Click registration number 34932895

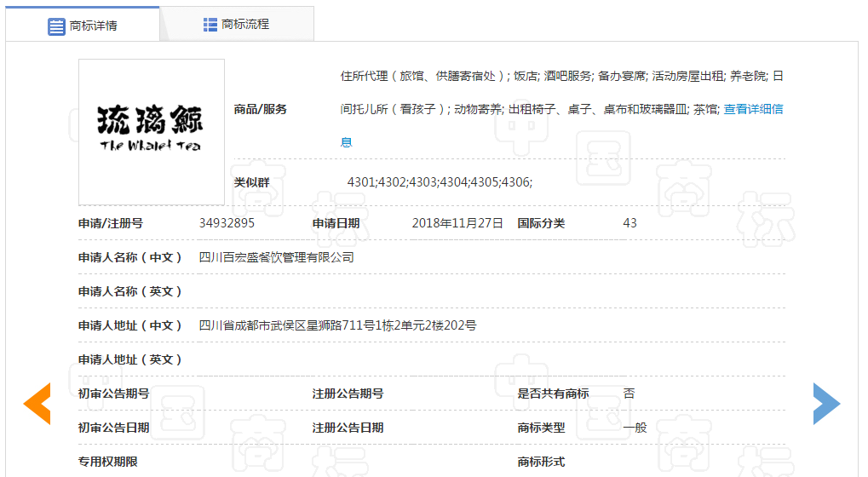[227, 223]
